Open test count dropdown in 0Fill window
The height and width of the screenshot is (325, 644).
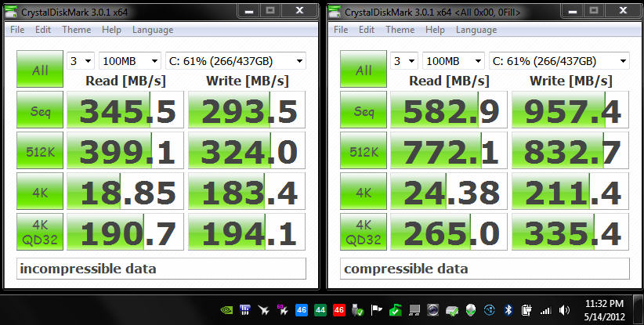tap(404, 61)
